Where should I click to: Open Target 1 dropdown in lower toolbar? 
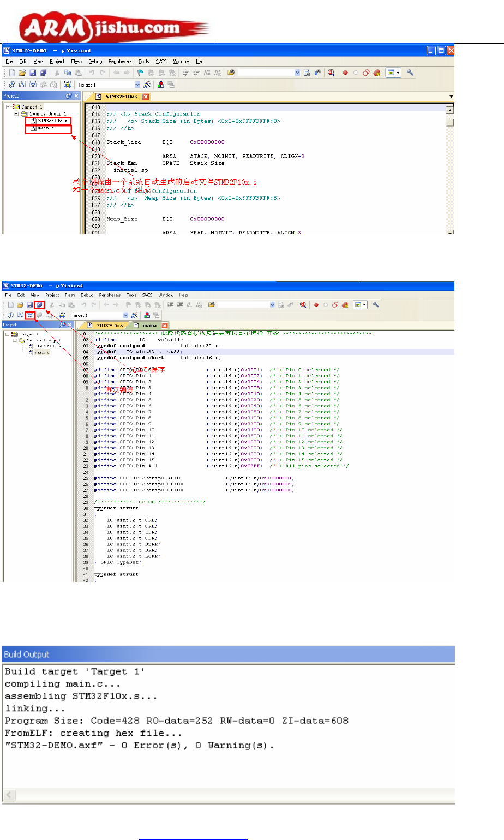click(x=126, y=315)
